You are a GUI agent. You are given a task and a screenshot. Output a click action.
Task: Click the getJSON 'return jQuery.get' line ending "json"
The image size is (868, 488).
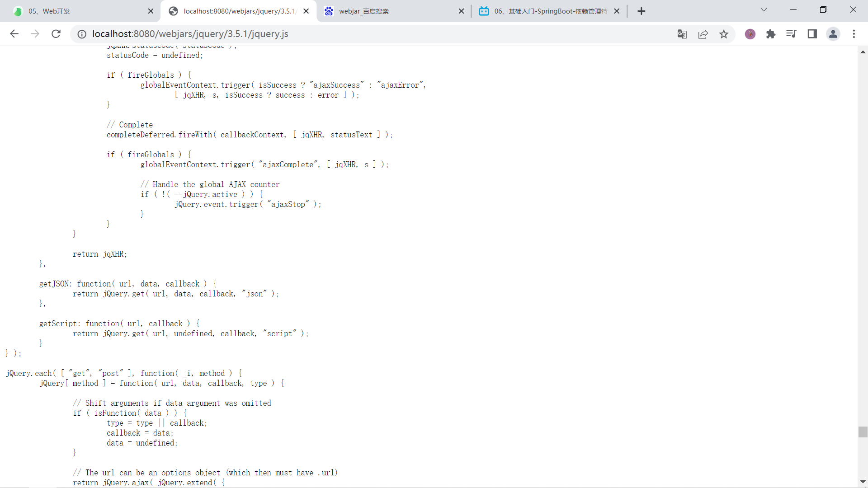pyautogui.click(x=176, y=294)
